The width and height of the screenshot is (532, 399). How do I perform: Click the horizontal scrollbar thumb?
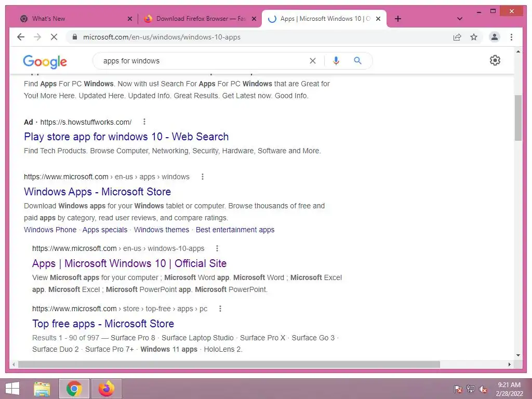229,364
